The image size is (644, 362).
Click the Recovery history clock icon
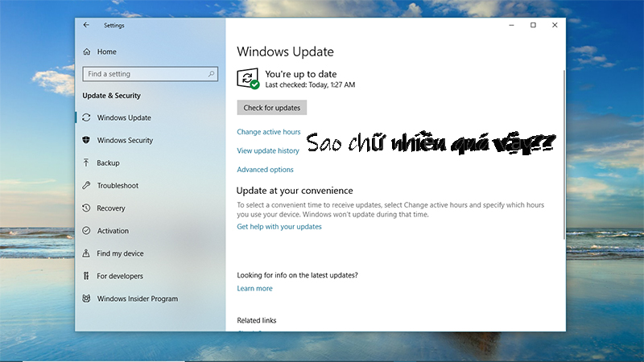tap(86, 208)
